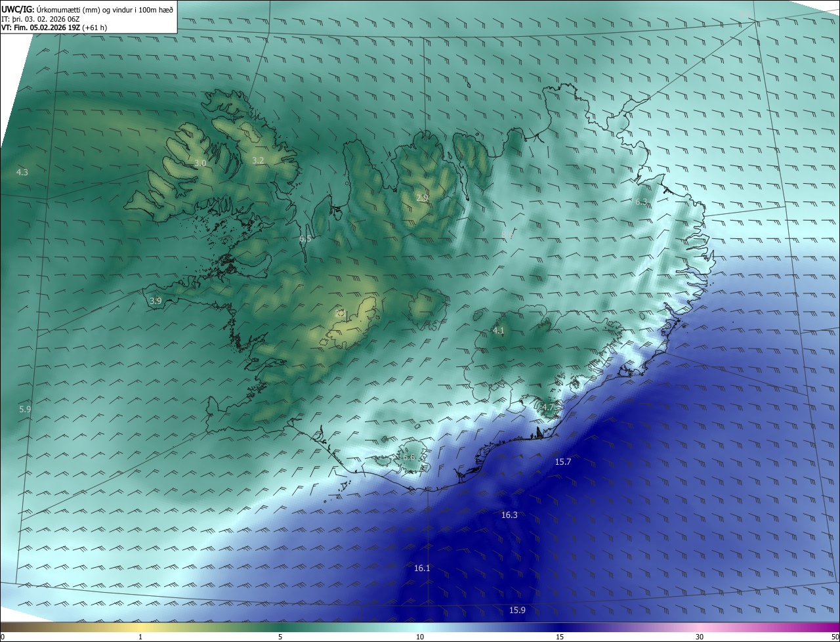This screenshot has height=642, width=840.
Task: Click the 4.1 value over the large glacier
Action: 498,331
